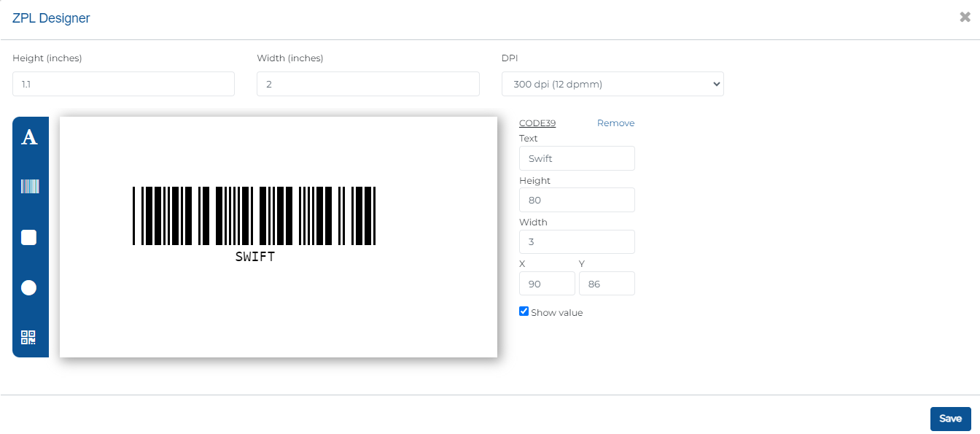Select the barcode on the canvas
The height and width of the screenshot is (434, 980).
coord(254,216)
